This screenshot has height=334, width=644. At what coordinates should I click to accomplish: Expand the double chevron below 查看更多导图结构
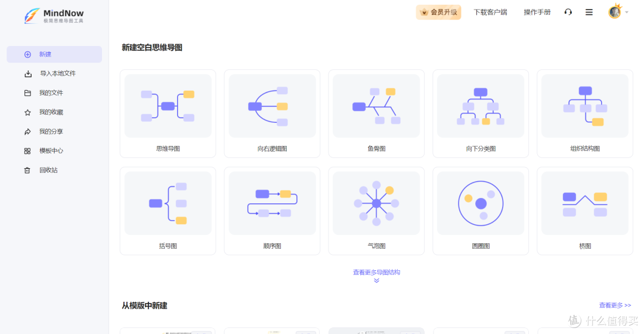(x=376, y=280)
